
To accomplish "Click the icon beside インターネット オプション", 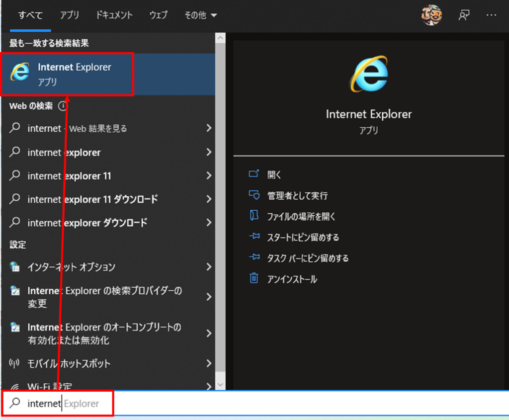I will 14,266.
